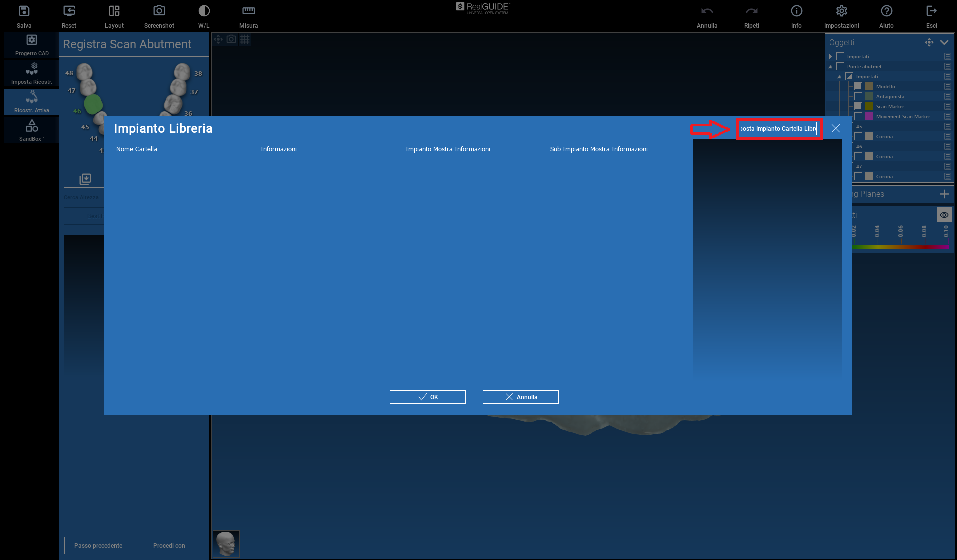This screenshot has height=560, width=957.
Task: Click Annulla to cancel the dialog
Action: [x=520, y=397]
